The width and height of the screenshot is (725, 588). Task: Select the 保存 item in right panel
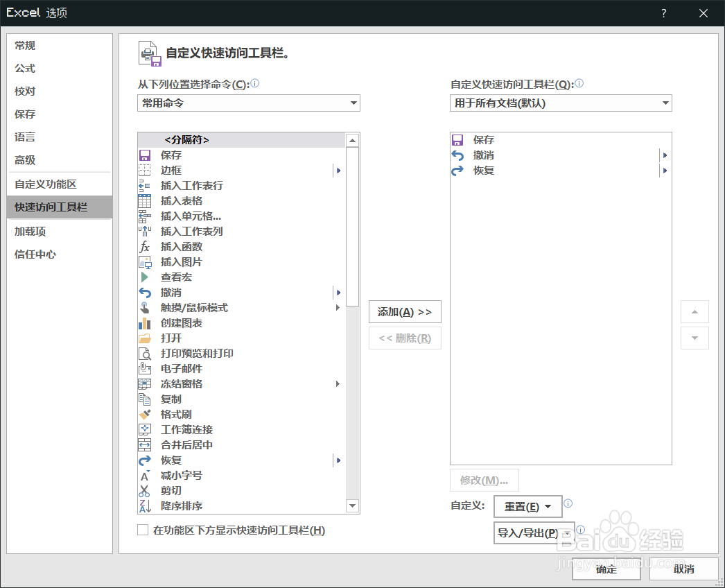point(483,139)
